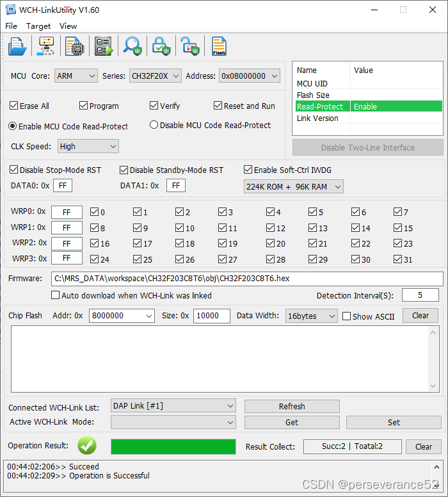Click the green success checkmark icon
The height and width of the screenshot is (497, 448).
[x=87, y=445]
